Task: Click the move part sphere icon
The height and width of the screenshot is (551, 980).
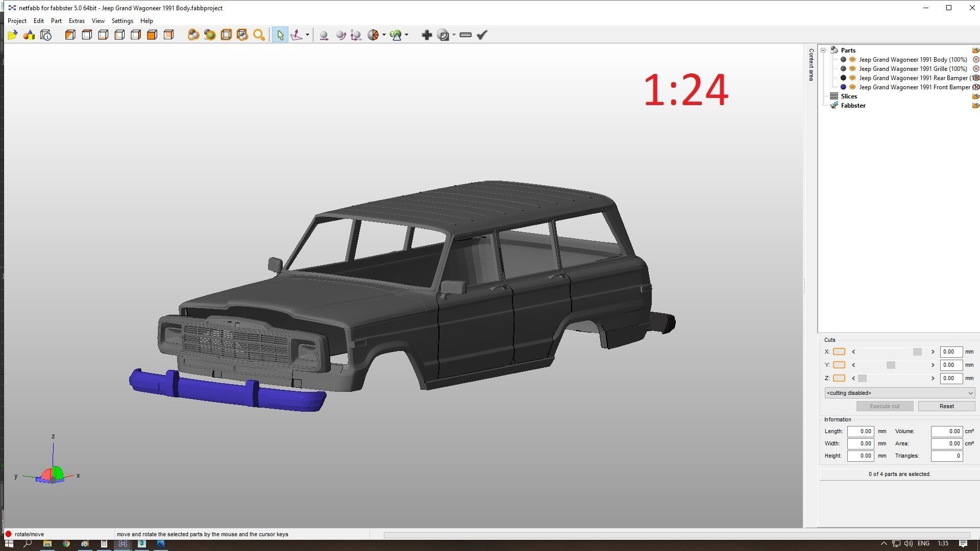Action: point(323,35)
